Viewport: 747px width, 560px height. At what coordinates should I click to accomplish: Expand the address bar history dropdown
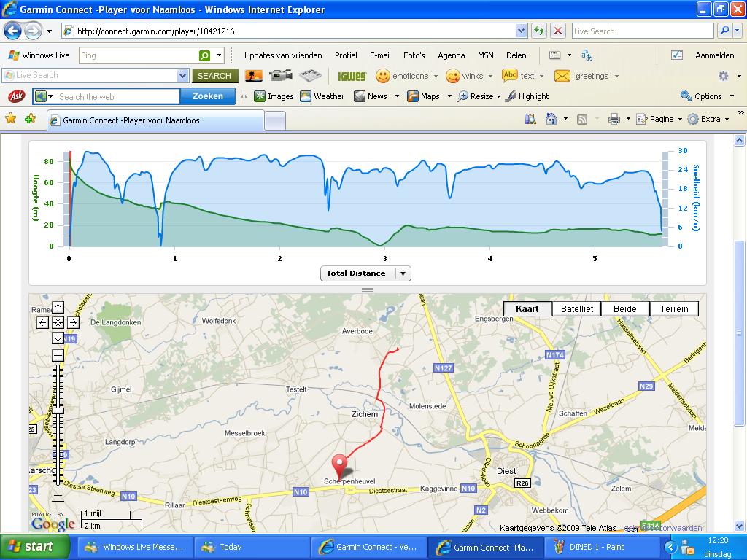tap(521, 31)
